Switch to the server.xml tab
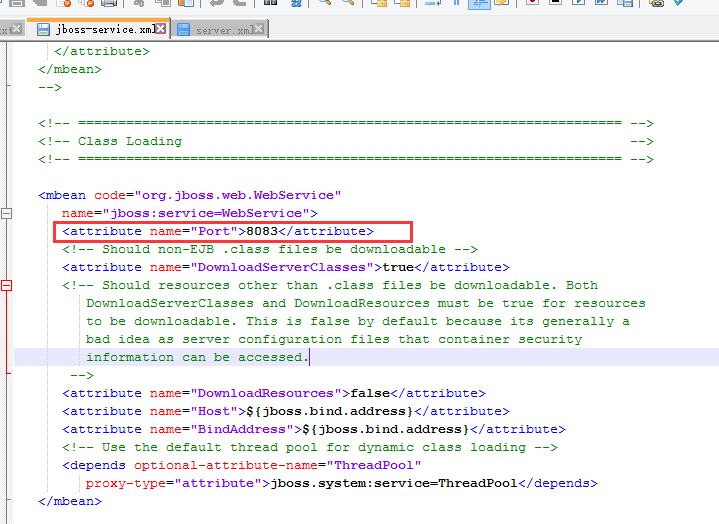 219,30
